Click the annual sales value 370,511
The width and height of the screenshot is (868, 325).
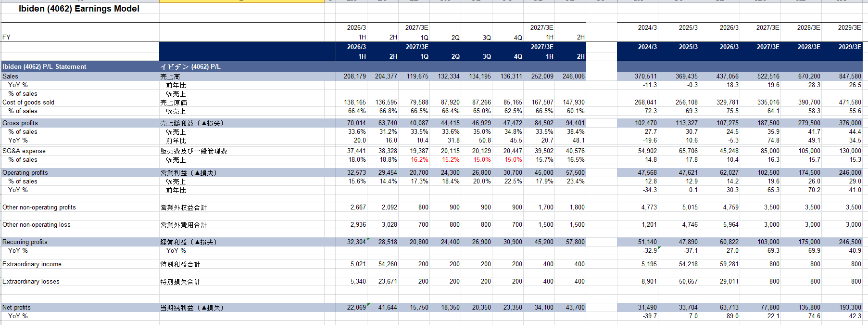tap(645, 76)
